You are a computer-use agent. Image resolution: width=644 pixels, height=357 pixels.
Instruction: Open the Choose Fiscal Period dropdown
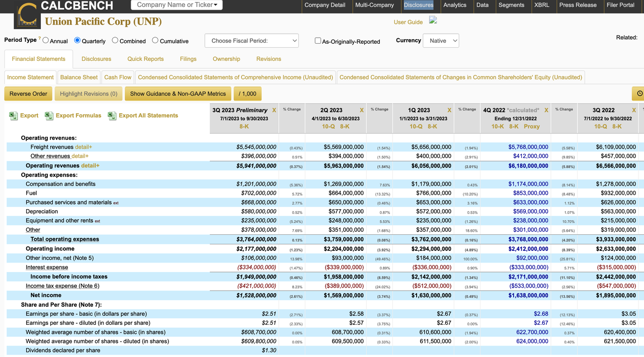coord(252,41)
